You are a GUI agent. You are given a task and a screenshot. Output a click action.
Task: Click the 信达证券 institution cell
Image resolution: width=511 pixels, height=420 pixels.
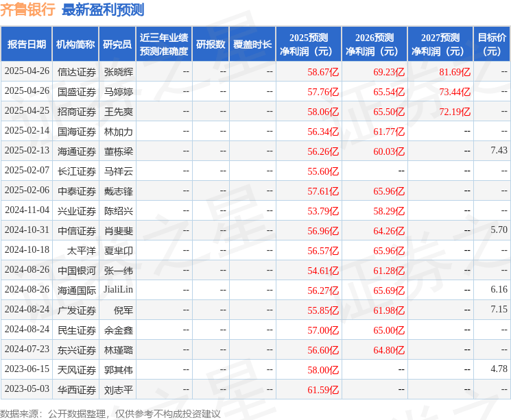[77, 72]
